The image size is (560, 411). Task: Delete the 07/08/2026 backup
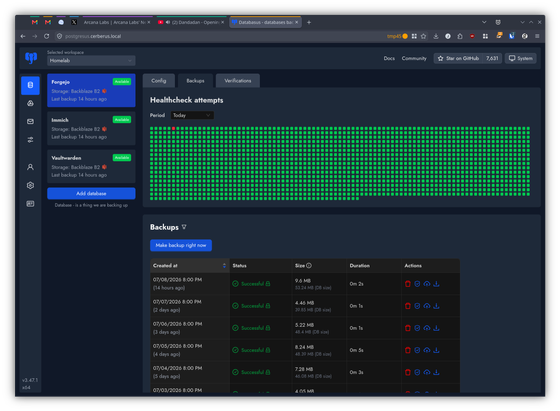click(x=408, y=284)
